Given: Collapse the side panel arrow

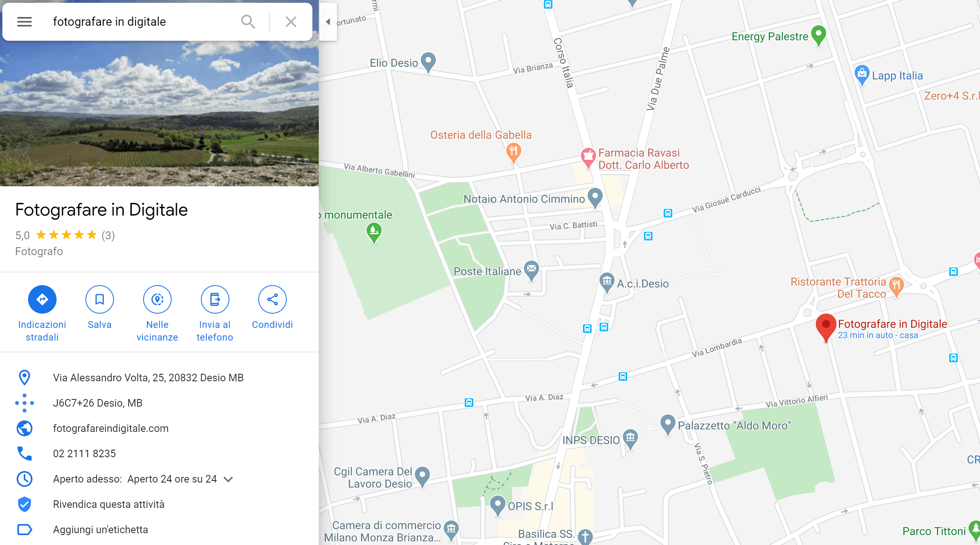Looking at the screenshot, I should pos(328,22).
